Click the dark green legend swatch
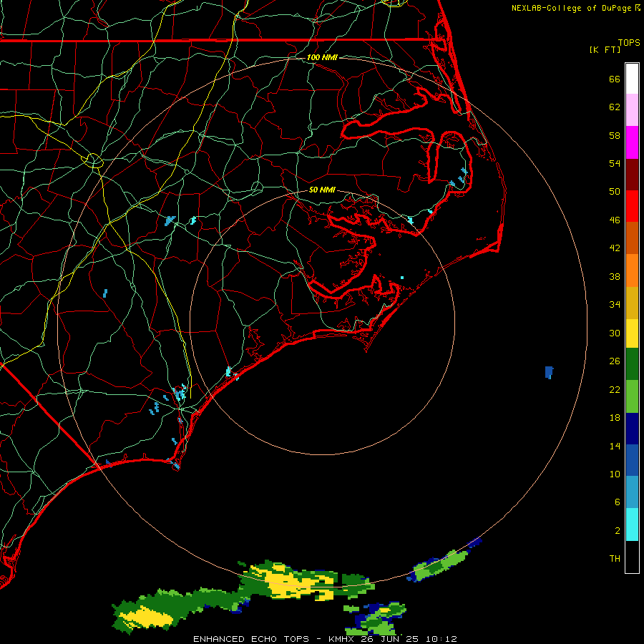 click(x=632, y=364)
